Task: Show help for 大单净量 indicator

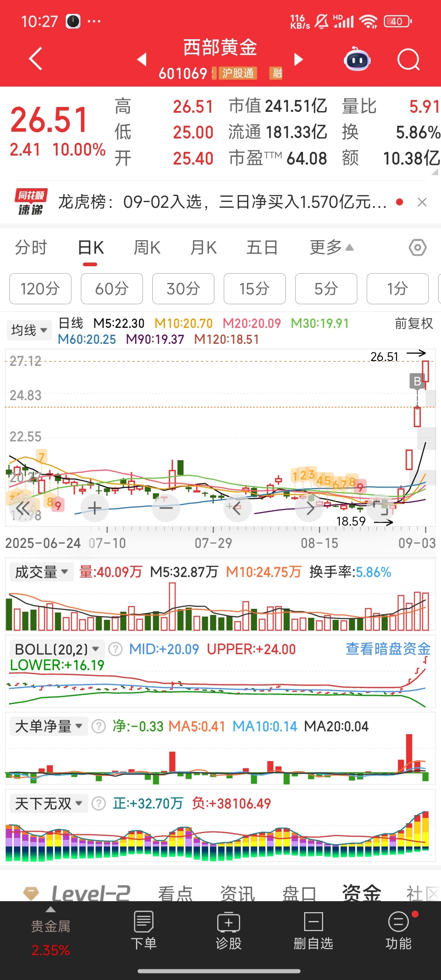Action: coord(98,726)
